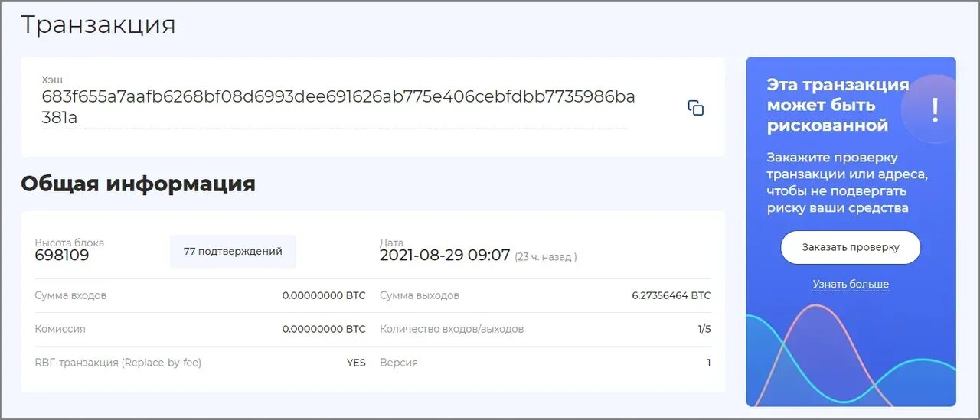Viewport: 980px width, 420px height.
Task: Click the Сумма входов row label
Action: tap(70, 295)
